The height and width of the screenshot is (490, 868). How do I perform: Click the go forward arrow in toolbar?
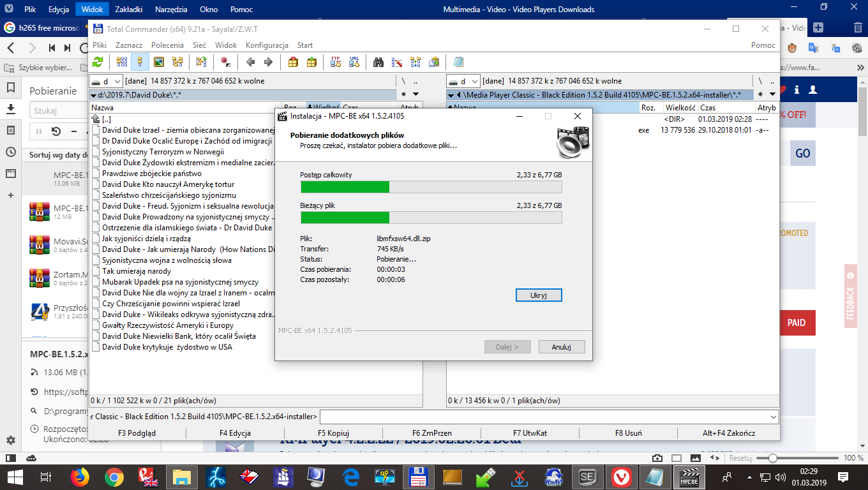click(269, 62)
